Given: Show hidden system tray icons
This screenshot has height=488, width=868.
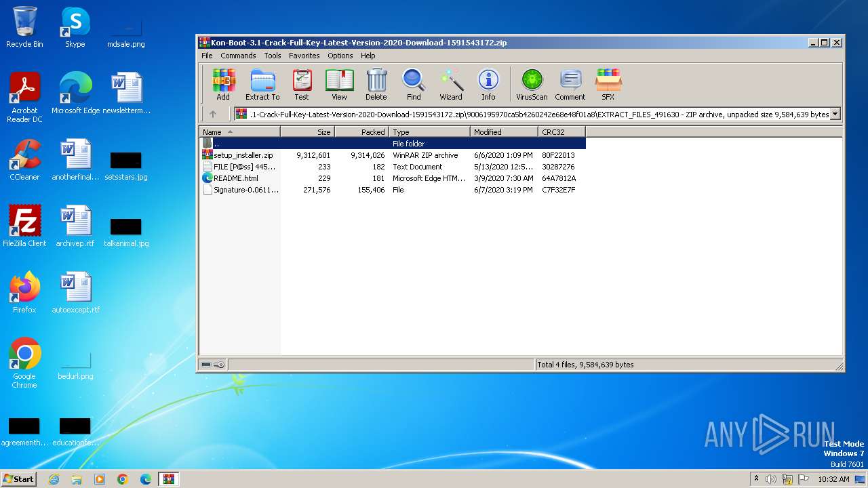Looking at the screenshot, I should [x=757, y=479].
